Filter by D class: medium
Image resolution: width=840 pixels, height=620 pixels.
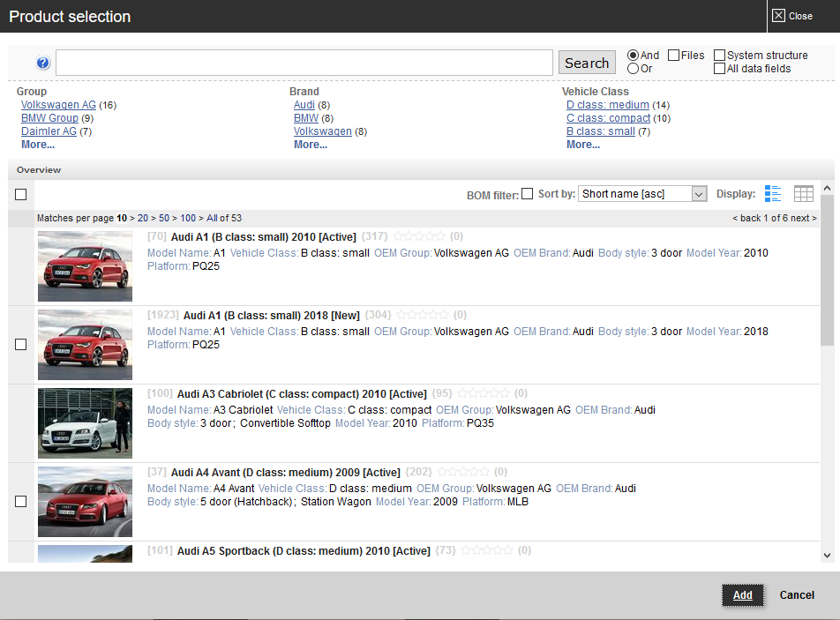[x=608, y=105]
